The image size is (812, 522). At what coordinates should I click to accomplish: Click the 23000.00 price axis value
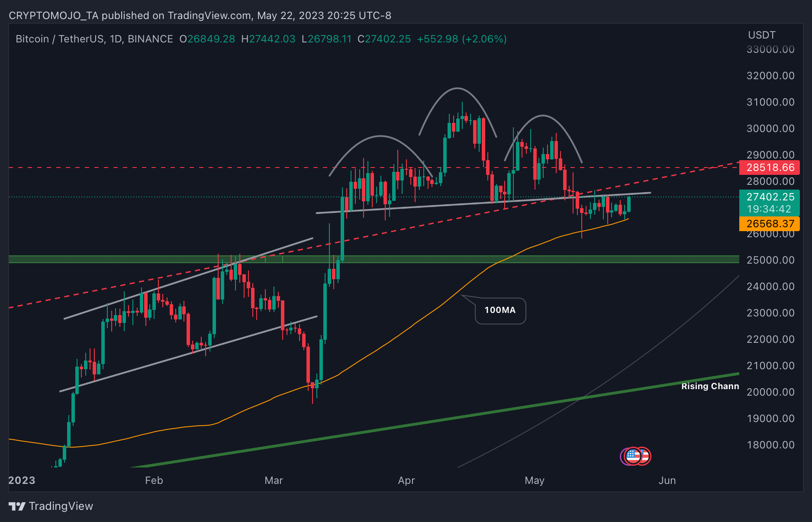tap(770, 313)
